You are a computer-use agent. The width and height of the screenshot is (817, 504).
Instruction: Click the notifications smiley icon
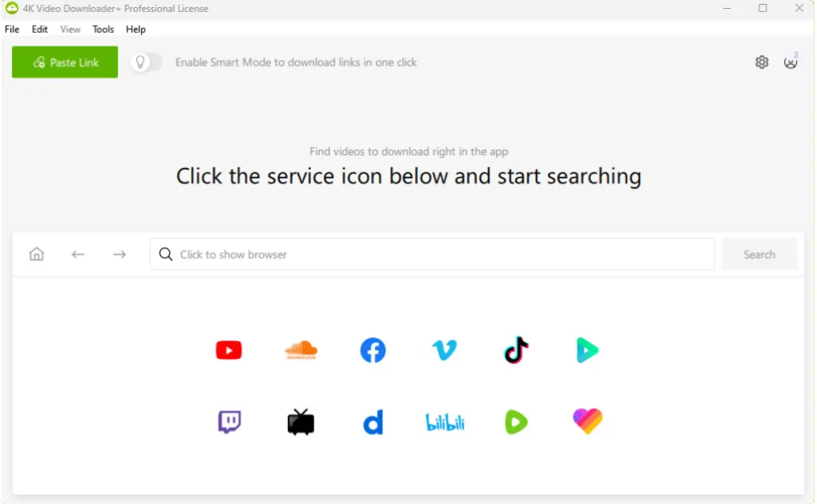[791, 62]
